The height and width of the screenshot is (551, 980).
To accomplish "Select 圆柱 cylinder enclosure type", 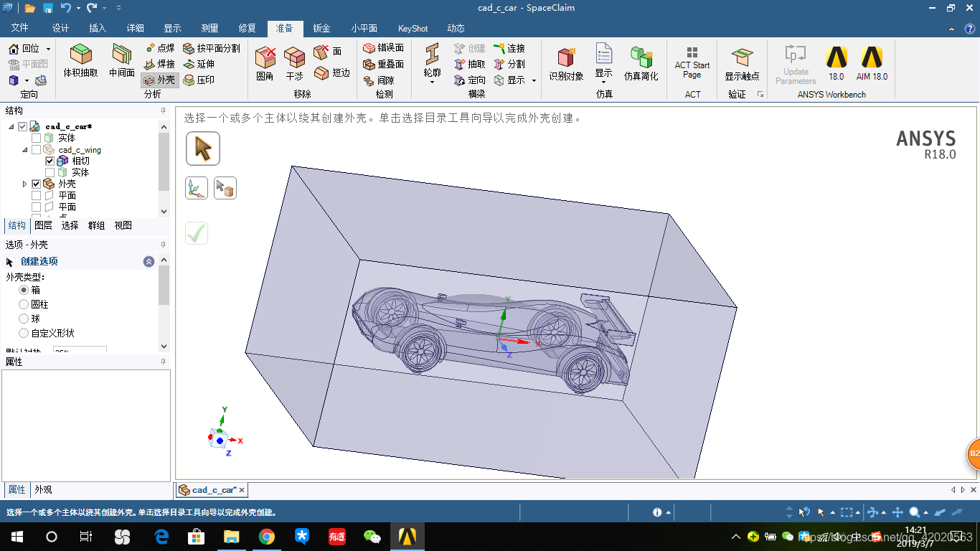I will pyautogui.click(x=24, y=304).
